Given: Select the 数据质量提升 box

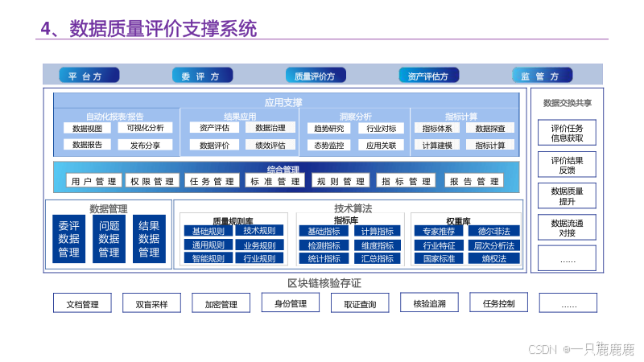Looking at the screenshot, I should [x=567, y=195].
